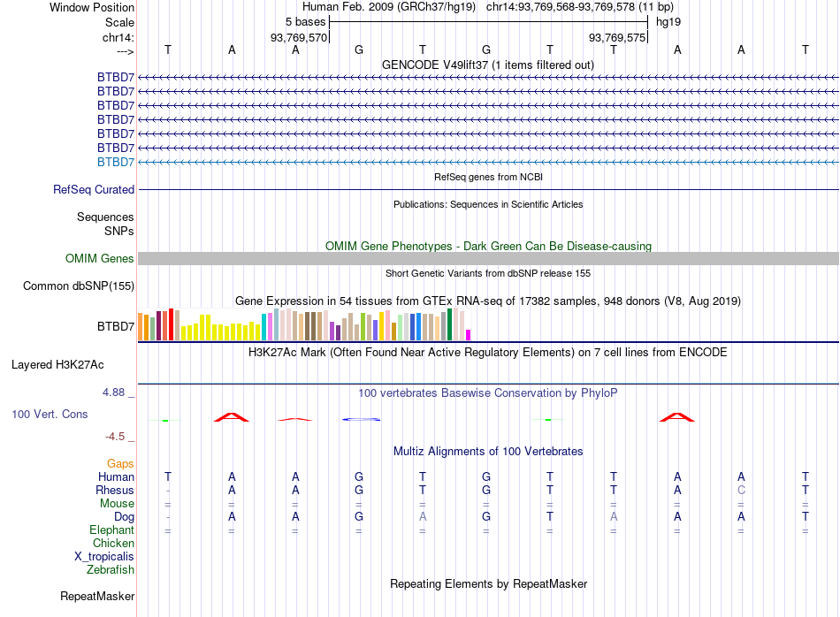Click the black BTBD7 label beside expression bars

[x=116, y=326]
